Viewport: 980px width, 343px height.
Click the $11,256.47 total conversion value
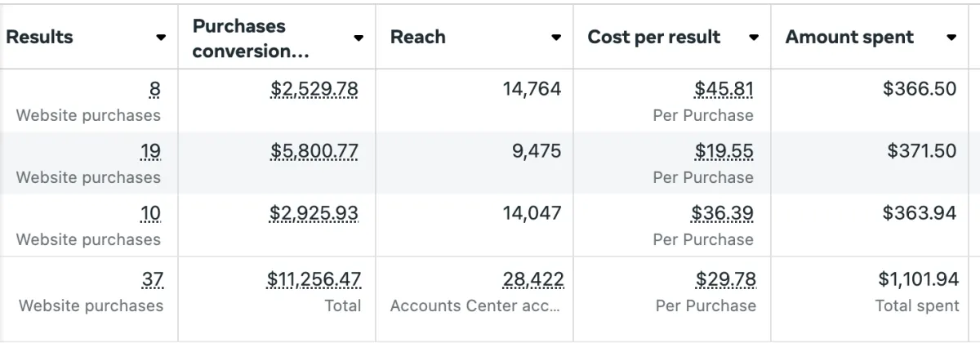(314, 279)
